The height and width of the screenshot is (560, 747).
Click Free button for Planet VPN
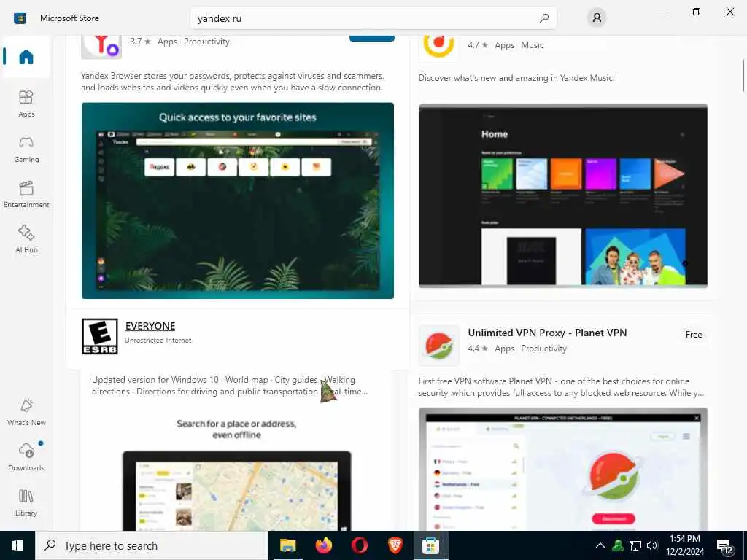click(694, 334)
